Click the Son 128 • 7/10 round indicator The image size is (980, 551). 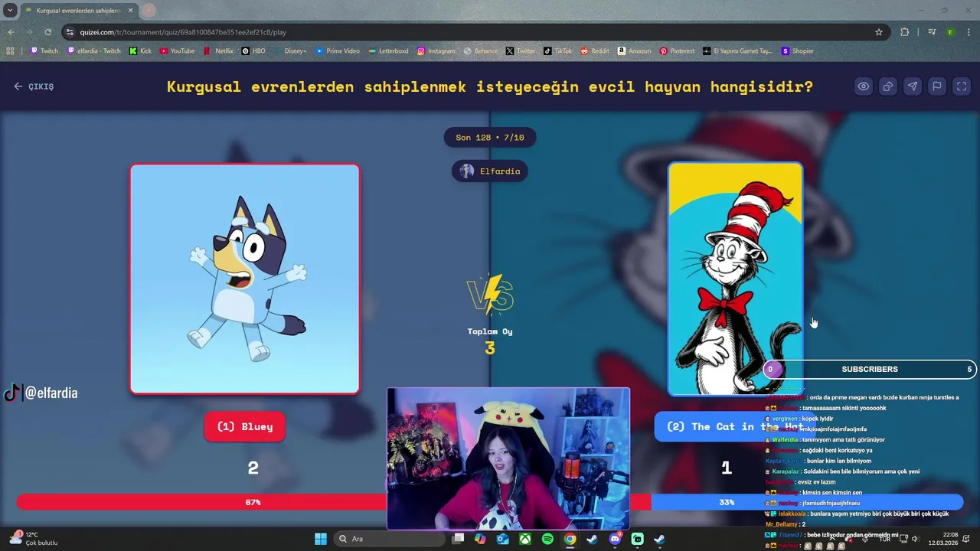coord(490,138)
